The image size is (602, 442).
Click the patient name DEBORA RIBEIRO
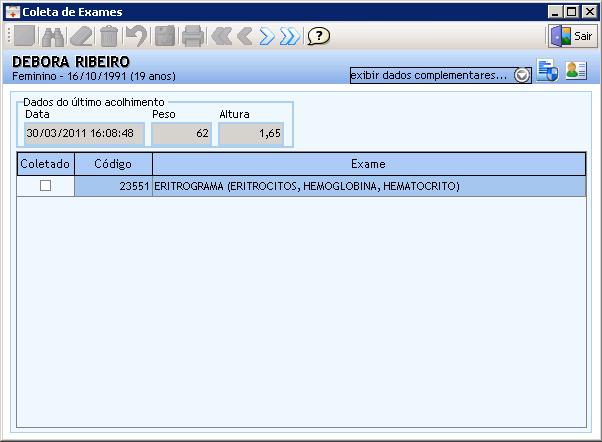point(71,61)
